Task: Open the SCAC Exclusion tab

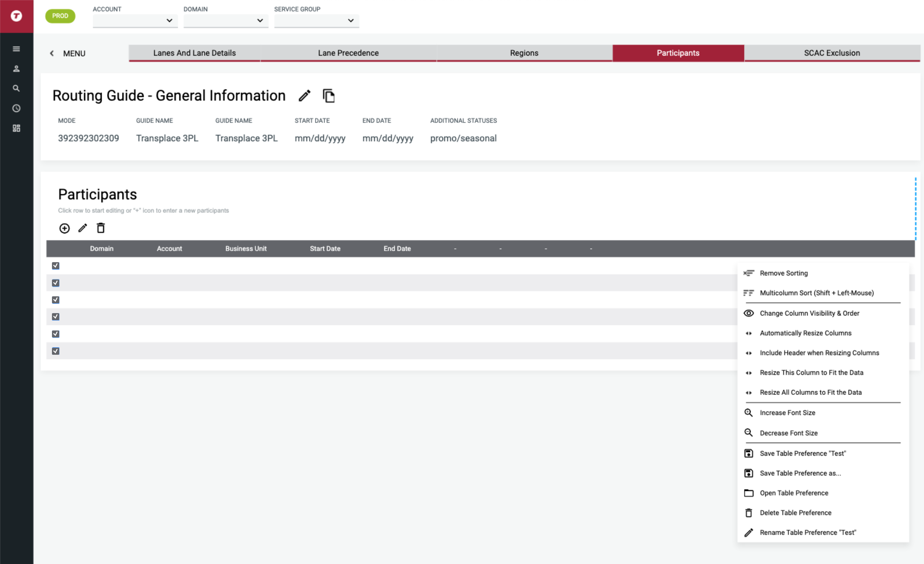Action: [x=832, y=53]
